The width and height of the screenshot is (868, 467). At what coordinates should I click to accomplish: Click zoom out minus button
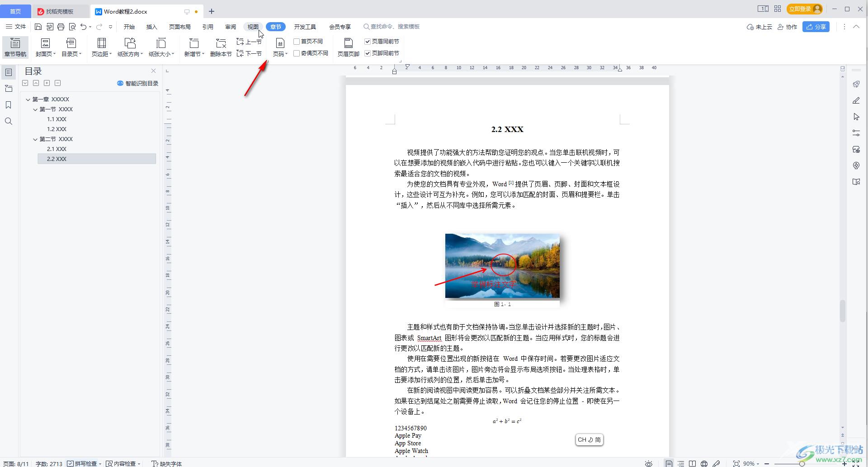tap(767, 463)
